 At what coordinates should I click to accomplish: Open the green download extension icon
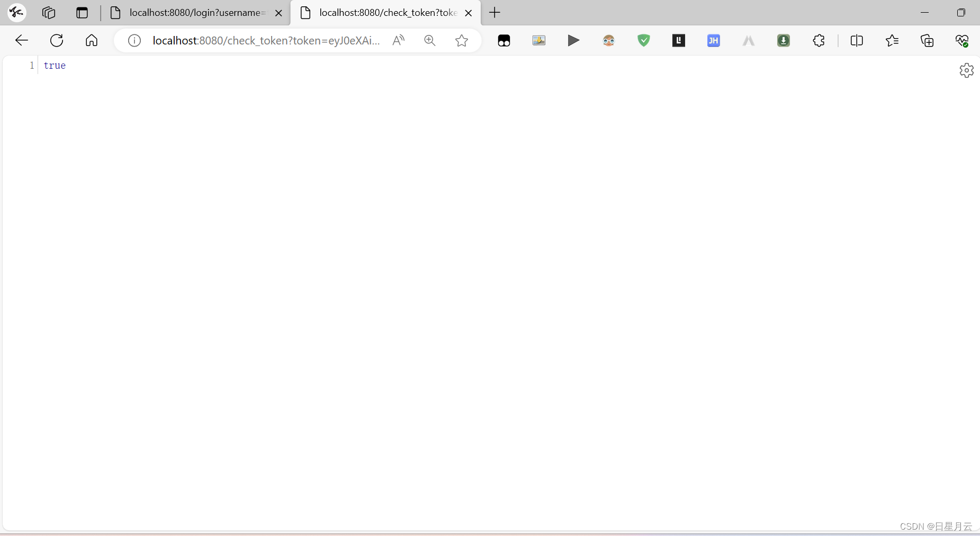[784, 40]
